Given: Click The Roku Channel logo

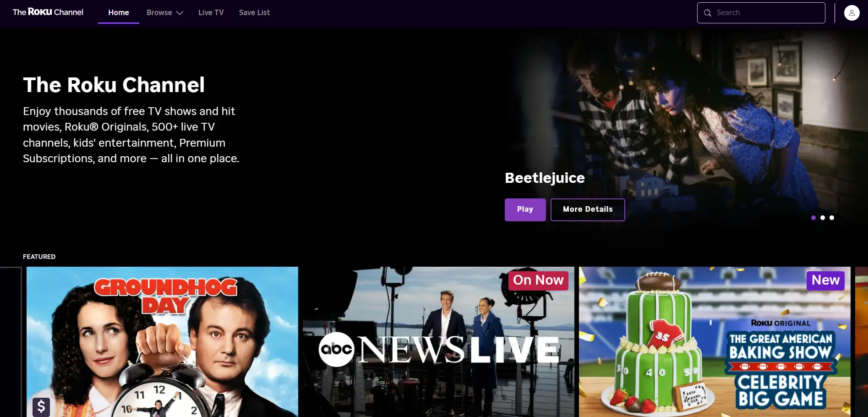Looking at the screenshot, I should (x=48, y=12).
